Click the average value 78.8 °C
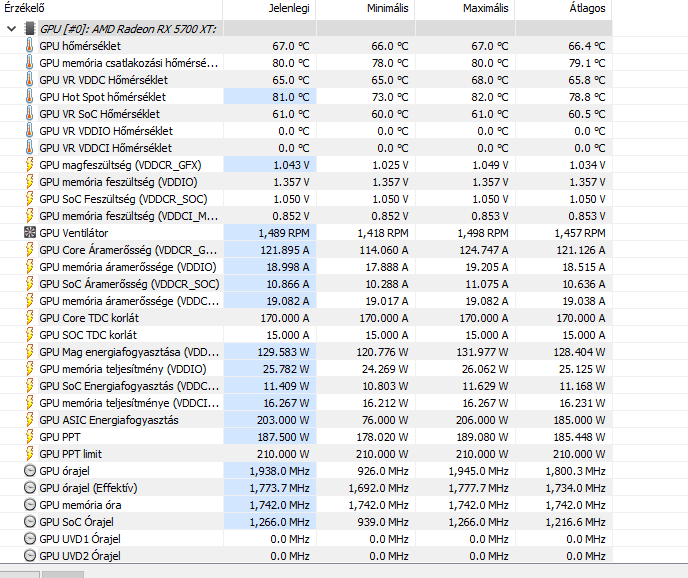The image size is (688, 578). (587, 97)
